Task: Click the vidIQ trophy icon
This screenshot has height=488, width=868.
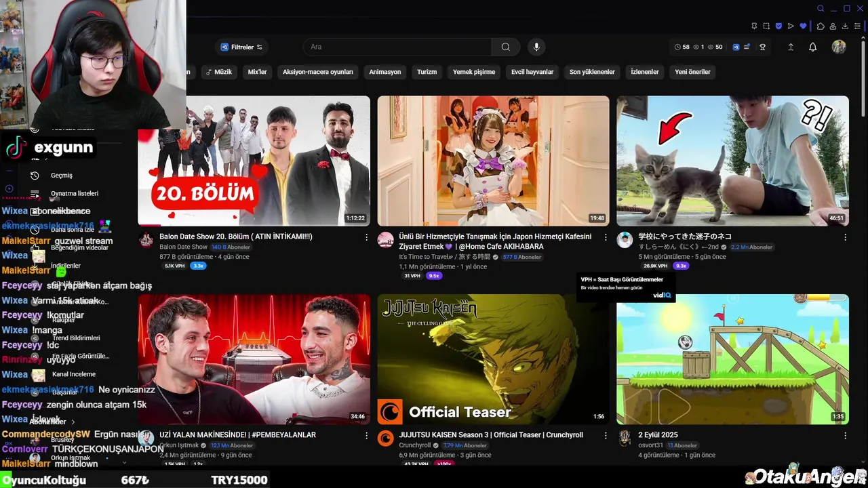Action: [x=763, y=47]
